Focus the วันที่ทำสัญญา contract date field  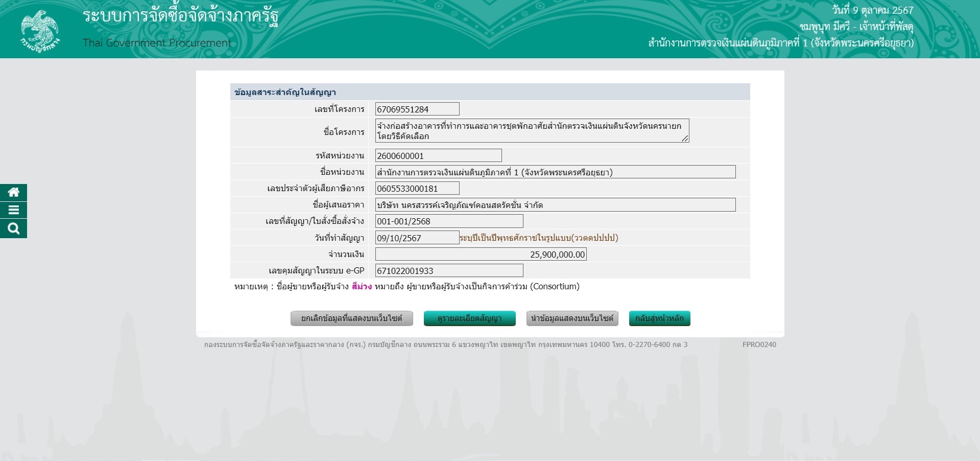[x=417, y=238]
